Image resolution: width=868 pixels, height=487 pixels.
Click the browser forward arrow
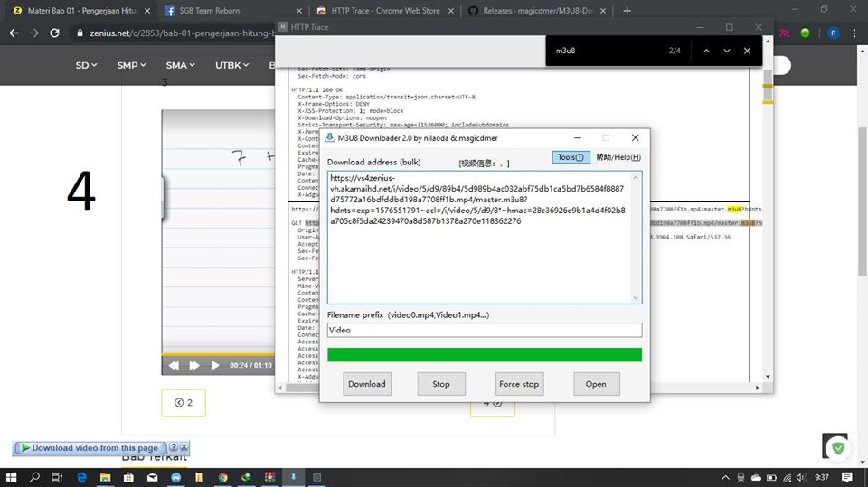tap(34, 33)
